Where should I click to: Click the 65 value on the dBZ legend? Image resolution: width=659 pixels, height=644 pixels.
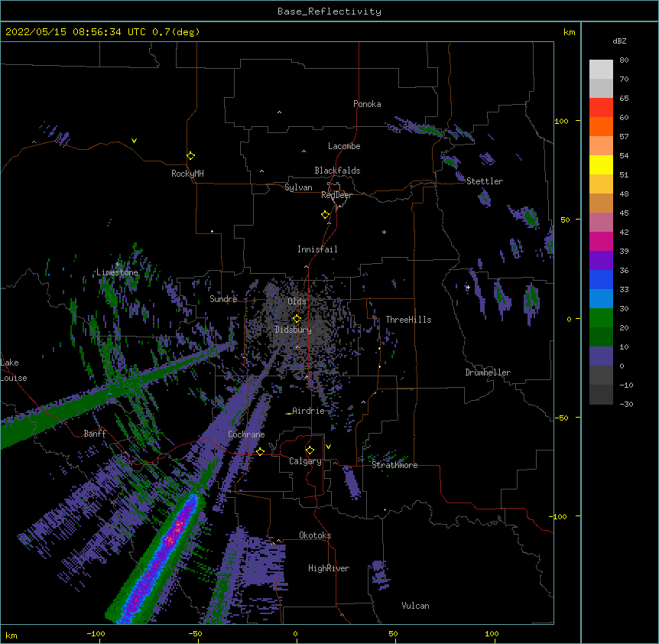click(624, 99)
